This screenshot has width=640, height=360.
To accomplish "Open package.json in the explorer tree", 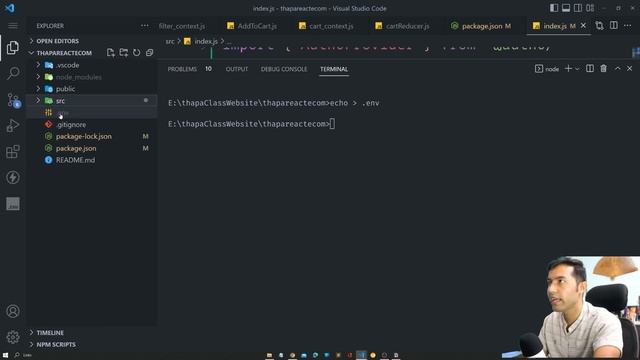I will [76, 148].
